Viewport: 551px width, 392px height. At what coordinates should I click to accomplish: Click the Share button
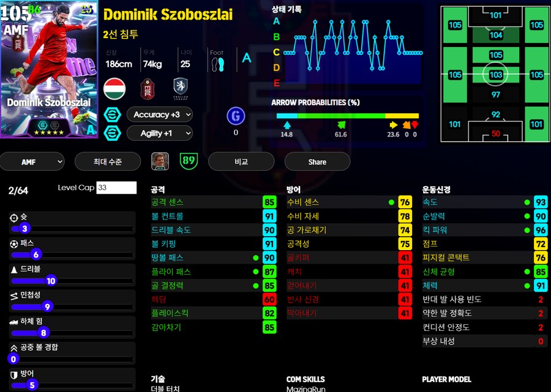(x=317, y=161)
